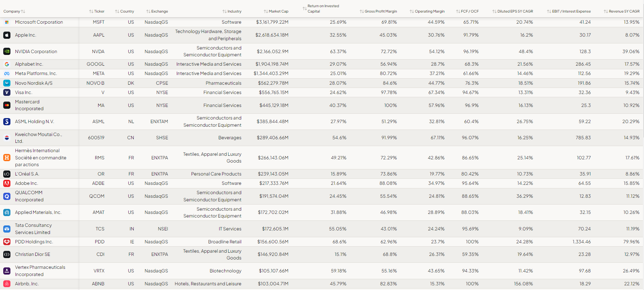Open ASML Holding N.V. company link
Image resolution: width=644 pixels, height=290 pixels.
pos(34,122)
